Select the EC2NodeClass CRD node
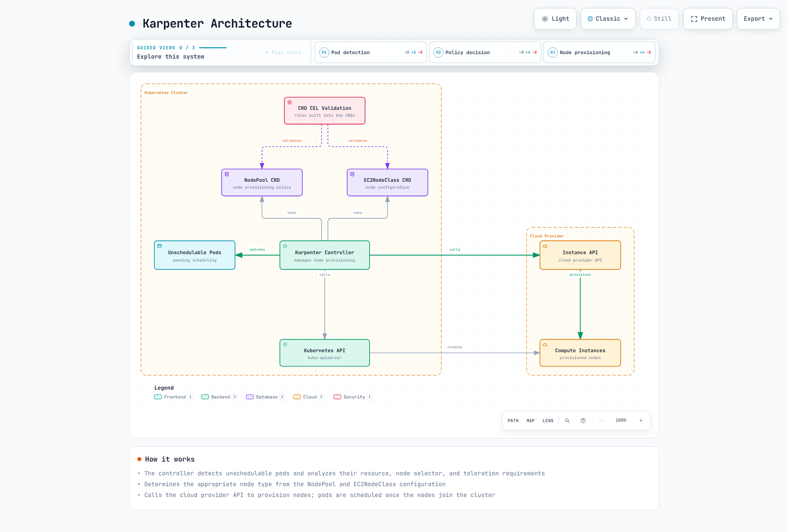Viewport: 788px width, 532px height. click(388, 183)
